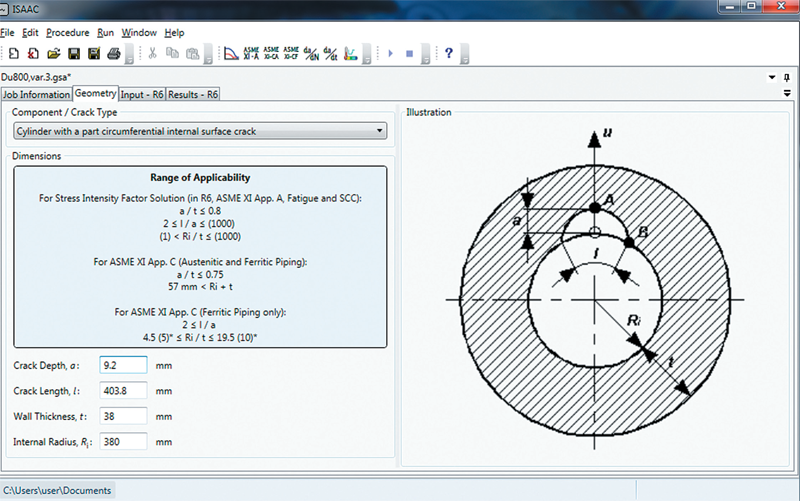Viewport: 800px width, 501px height.
Task: Click the Wall Thickness t input field
Action: click(123, 416)
